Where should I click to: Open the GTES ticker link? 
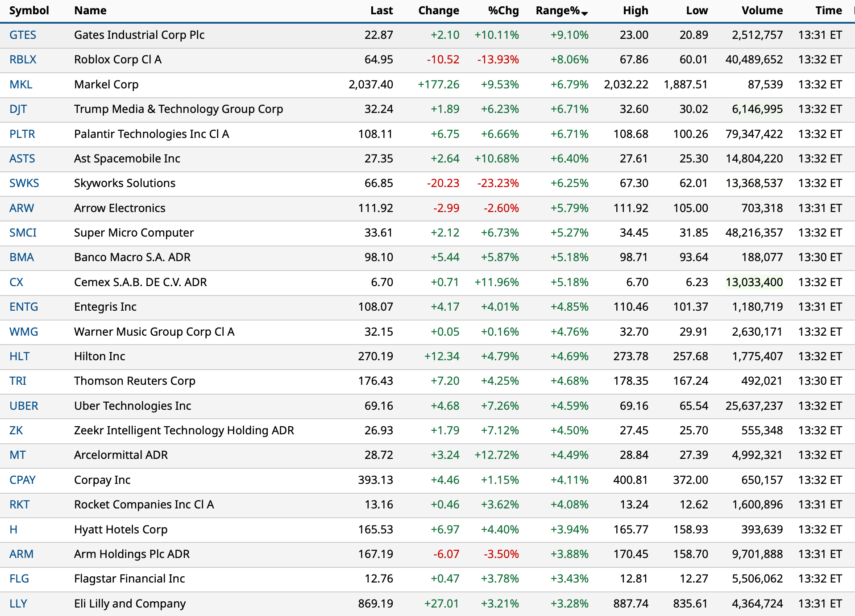[x=23, y=35]
